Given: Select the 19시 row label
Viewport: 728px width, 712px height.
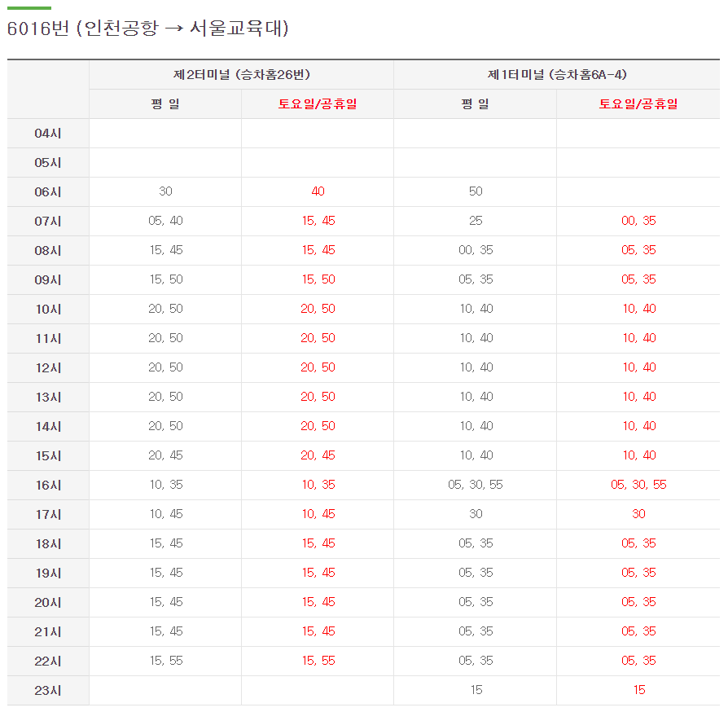Looking at the screenshot, I should [x=48, y=573].
